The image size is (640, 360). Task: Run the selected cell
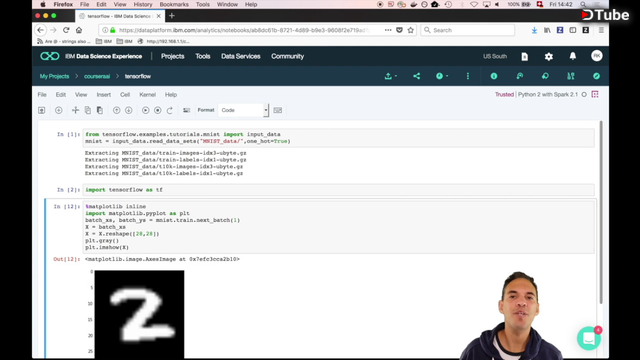pos(145,110)
